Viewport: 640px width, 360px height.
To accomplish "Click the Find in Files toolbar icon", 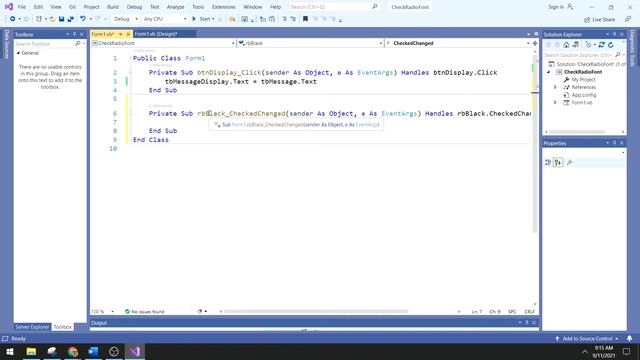I will pos(232,19).
